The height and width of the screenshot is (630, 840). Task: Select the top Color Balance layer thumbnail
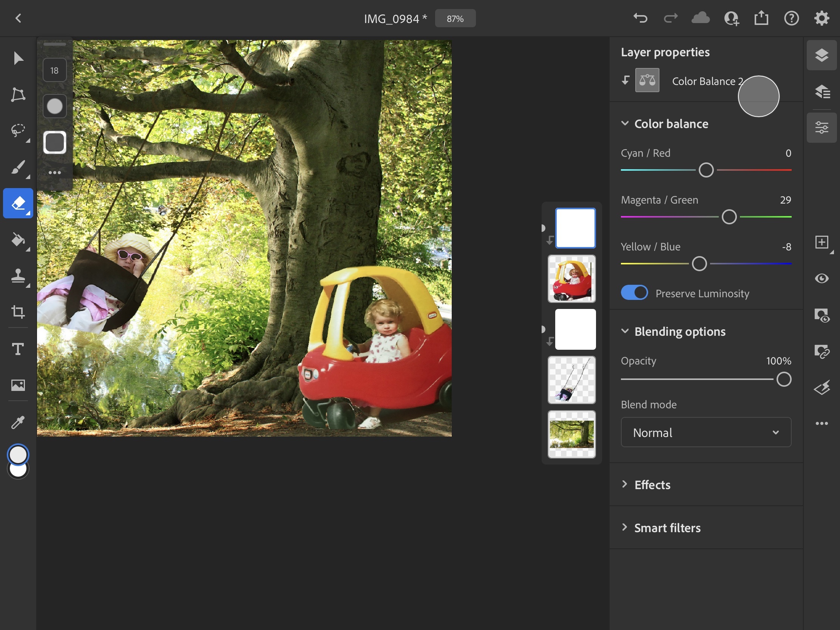(x=575, y=228)
